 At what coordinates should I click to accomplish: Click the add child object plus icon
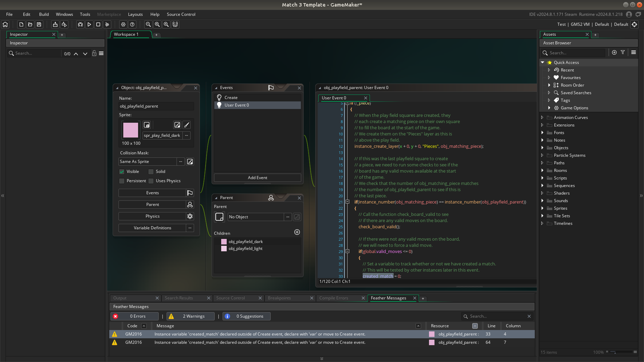297,232
